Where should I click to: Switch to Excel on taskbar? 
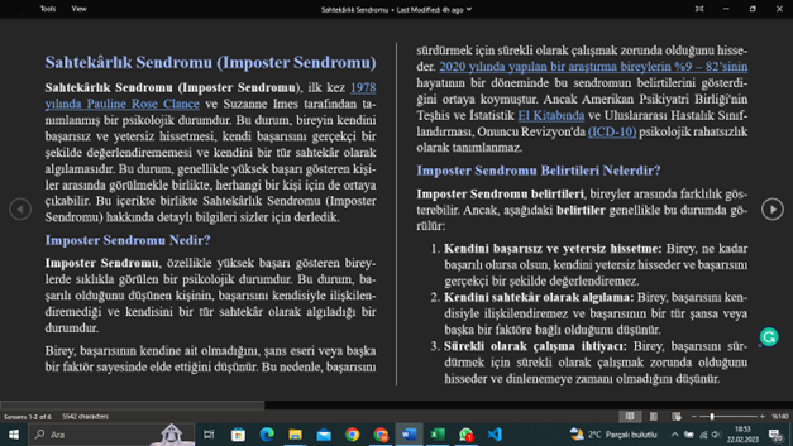[437, 434]
